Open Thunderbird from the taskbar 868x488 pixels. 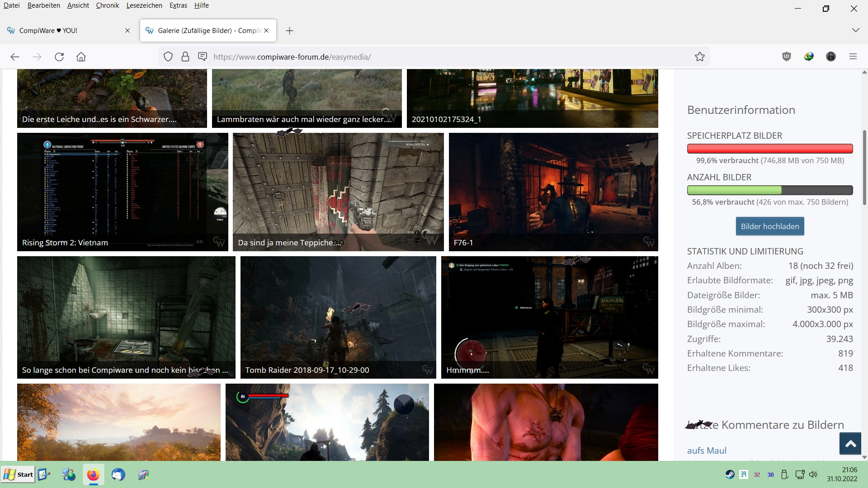(x=118, y=474)
